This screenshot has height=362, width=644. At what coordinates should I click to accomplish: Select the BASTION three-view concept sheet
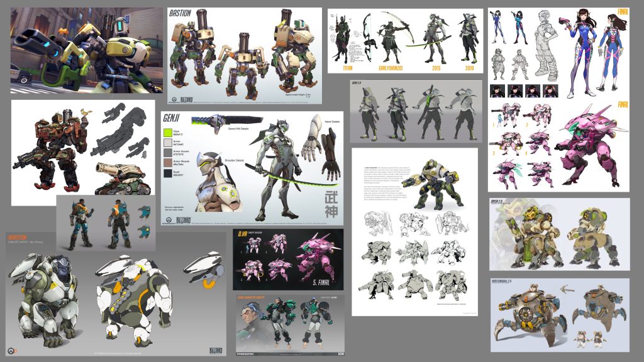tap(245, 55)
